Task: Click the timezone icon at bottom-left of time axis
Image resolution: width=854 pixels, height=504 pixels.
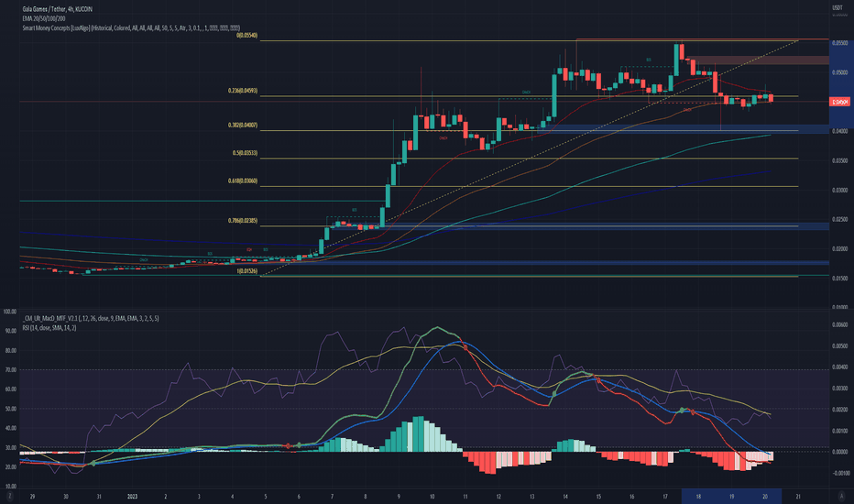Action: click(10, 496)
